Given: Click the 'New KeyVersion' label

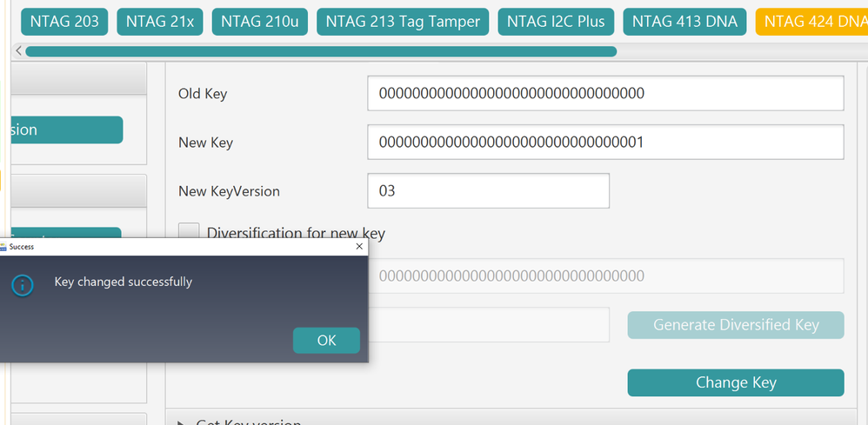Looking at the screenshot, I should [x=230, y=191].
